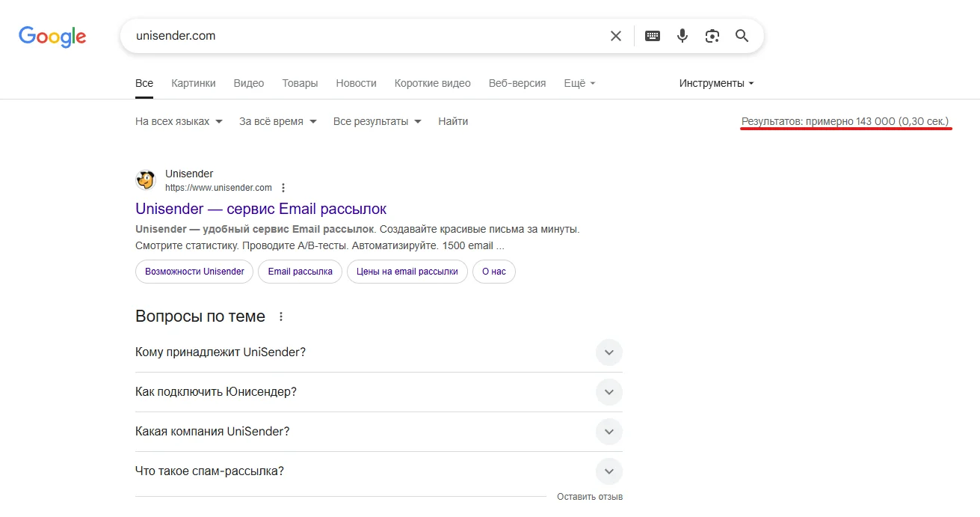Screen dimensions: 980x517
Task: Open the На всех языках dropdown
Action: click(x=179, y=121)
